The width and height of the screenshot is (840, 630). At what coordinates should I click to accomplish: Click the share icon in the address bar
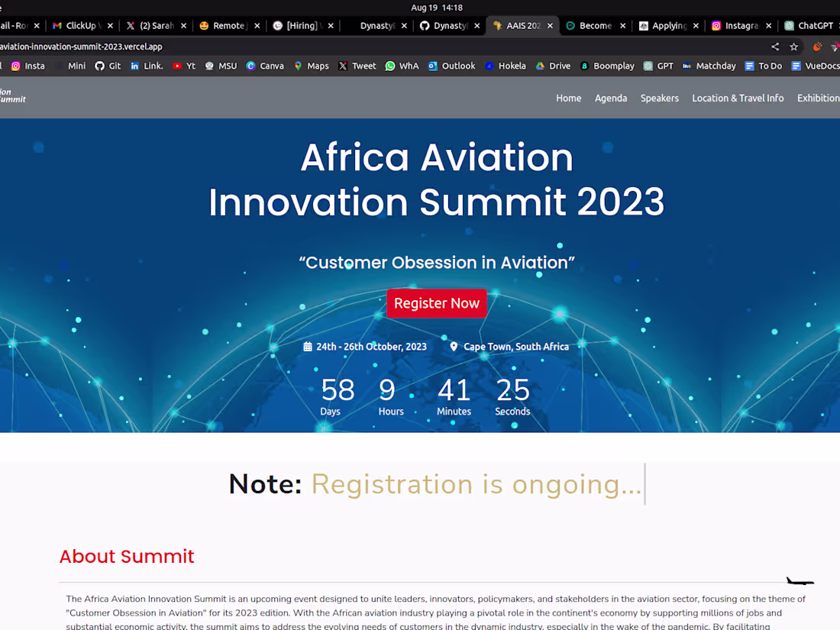[x=774, y=46]
